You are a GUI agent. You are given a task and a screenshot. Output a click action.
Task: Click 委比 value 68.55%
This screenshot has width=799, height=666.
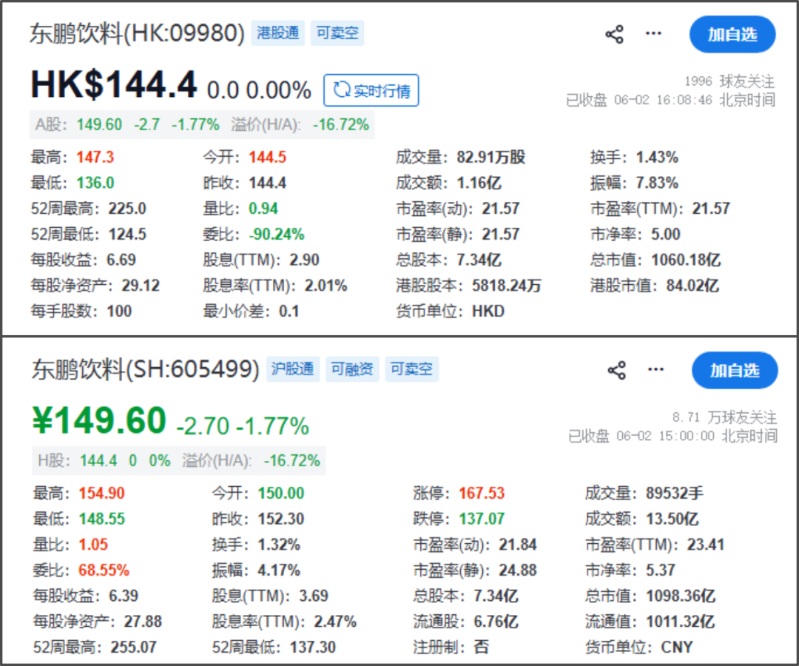[103, 570]
